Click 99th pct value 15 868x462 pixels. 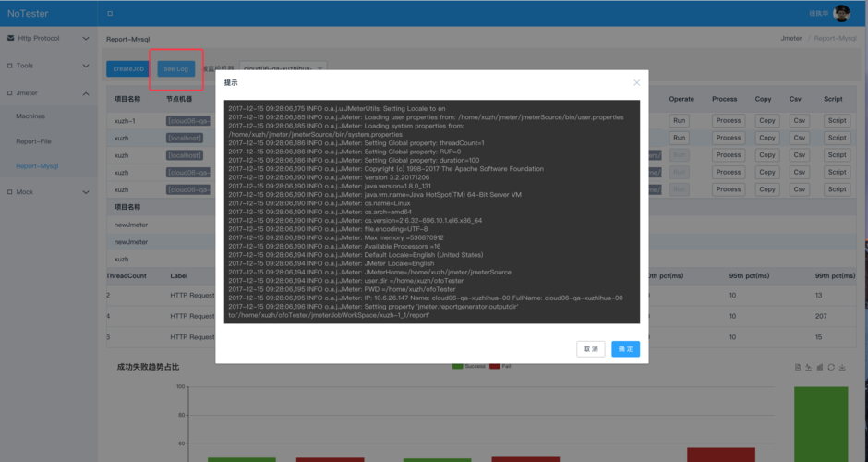[x=819, y=337]
